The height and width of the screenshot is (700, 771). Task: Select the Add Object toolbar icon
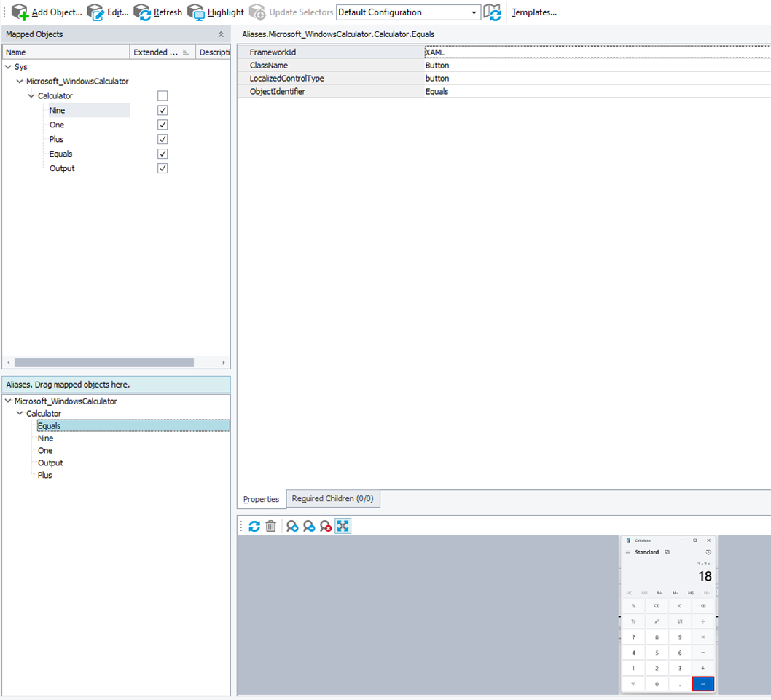coord(20,12)
